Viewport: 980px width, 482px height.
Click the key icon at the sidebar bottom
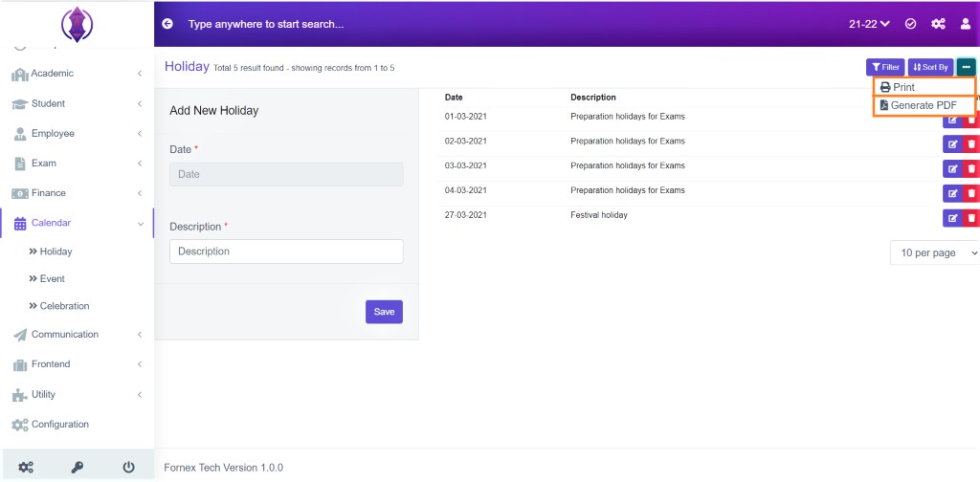[x=77, y=467]
